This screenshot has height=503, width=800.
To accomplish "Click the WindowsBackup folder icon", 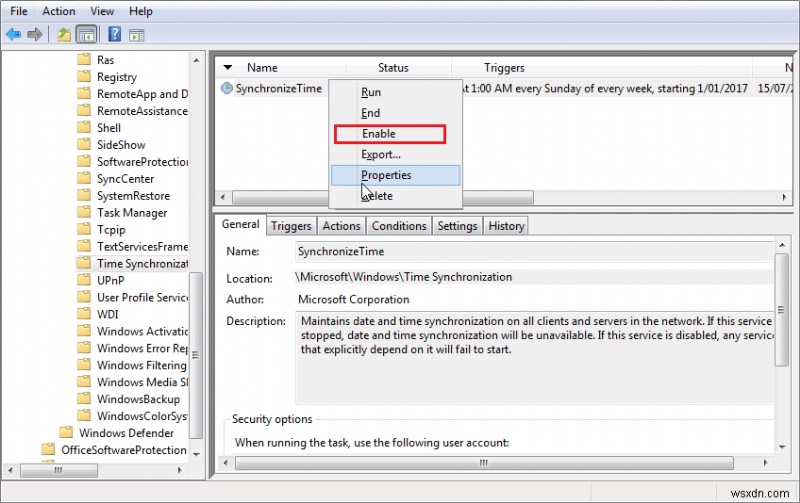I will click(84, 399).
